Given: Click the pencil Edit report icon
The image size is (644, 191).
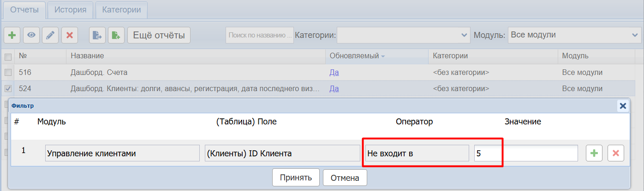Looking at the screenshot, I should pyautogui.click(x=50, y=35).
